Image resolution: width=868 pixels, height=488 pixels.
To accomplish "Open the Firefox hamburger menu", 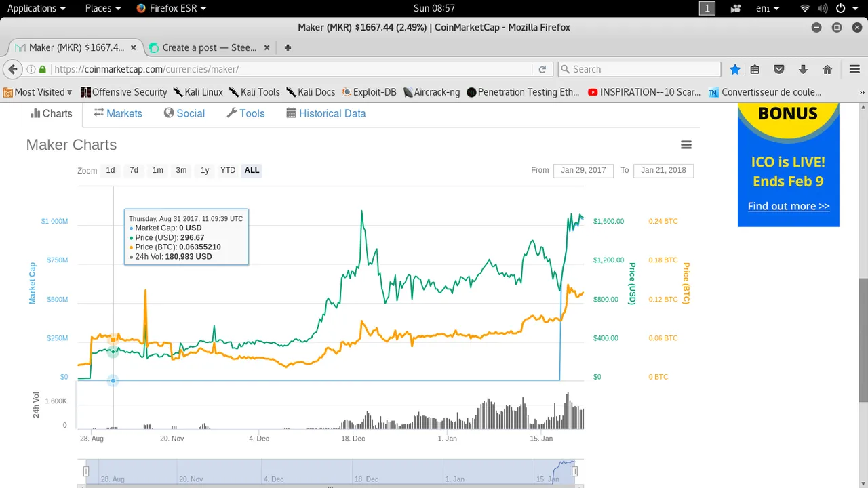I will pyautogui.click(x=854, y=69).
